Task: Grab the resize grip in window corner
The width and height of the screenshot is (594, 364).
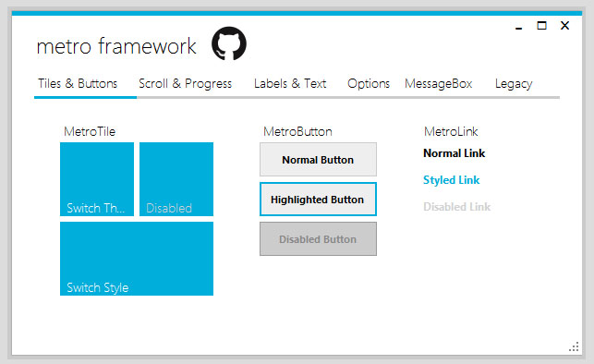Action: [574, 346]
